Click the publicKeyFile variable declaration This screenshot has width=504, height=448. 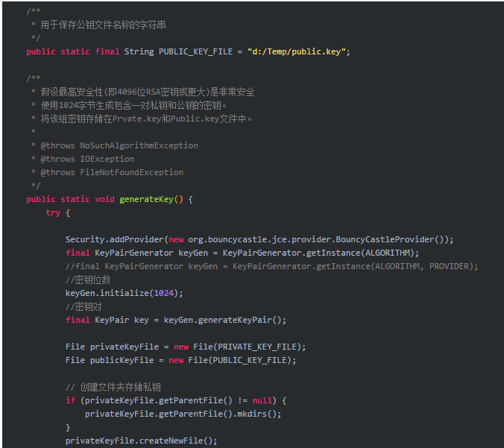pyautogui.click(x=122, y=360)
